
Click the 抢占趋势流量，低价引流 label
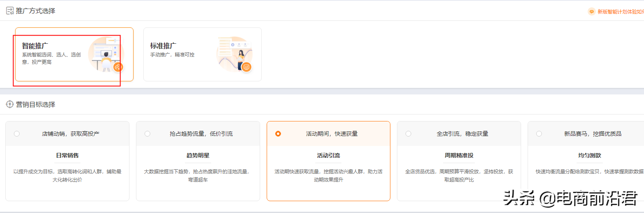pyautogui.click(x=201, y=134)
